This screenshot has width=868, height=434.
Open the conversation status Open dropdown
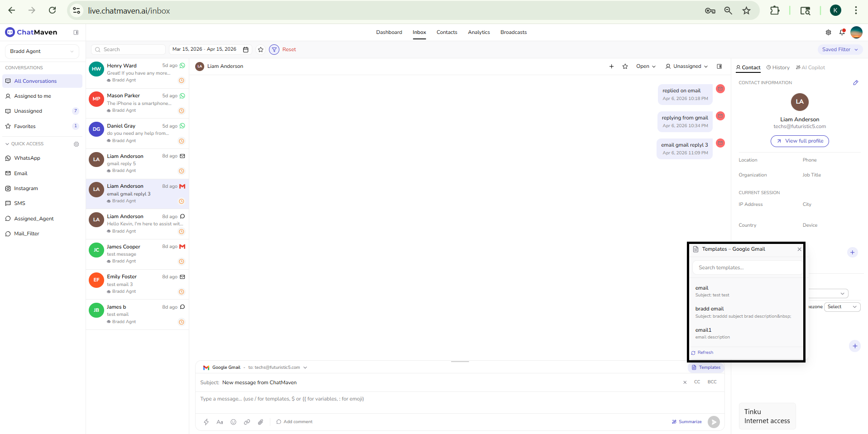(x=645, y=67)
